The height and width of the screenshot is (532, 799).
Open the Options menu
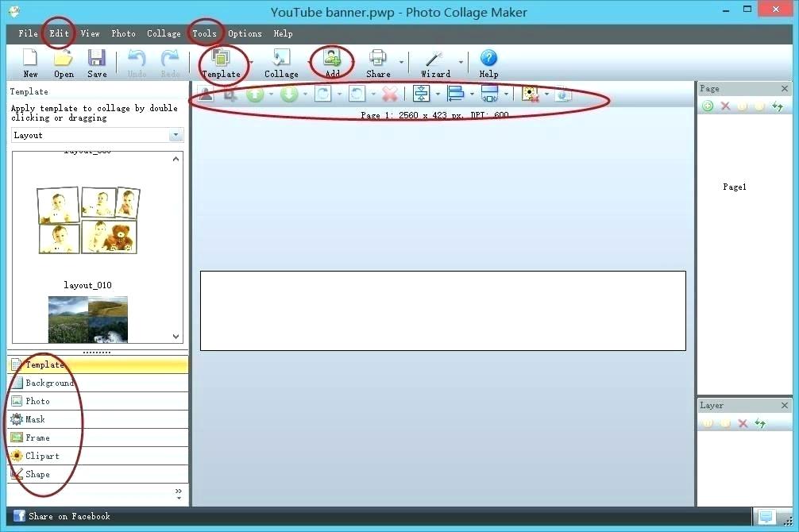click(x=245, y=33)
